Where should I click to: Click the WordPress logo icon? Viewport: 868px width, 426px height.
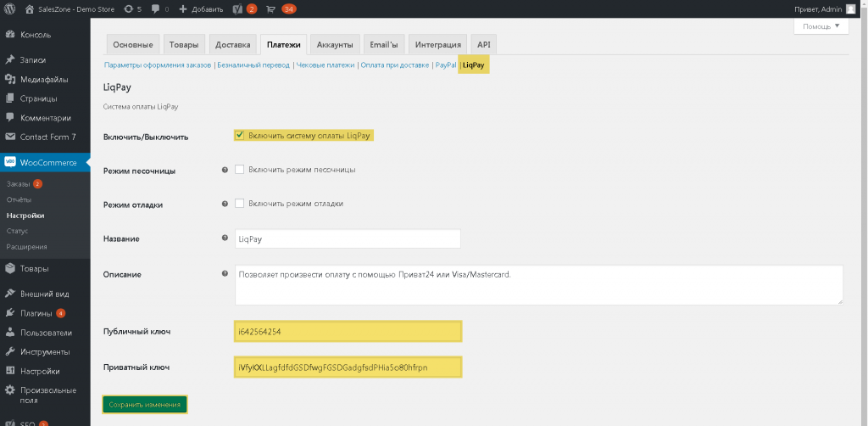[11, 8]
